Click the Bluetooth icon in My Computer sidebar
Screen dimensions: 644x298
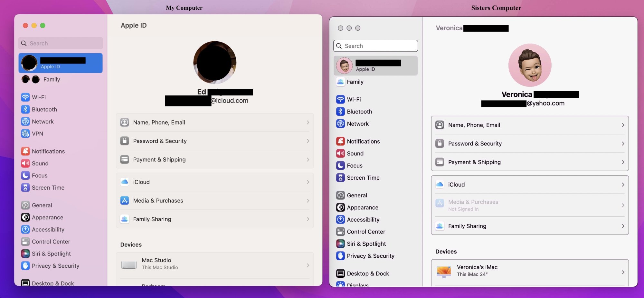[x=25, y=109]
